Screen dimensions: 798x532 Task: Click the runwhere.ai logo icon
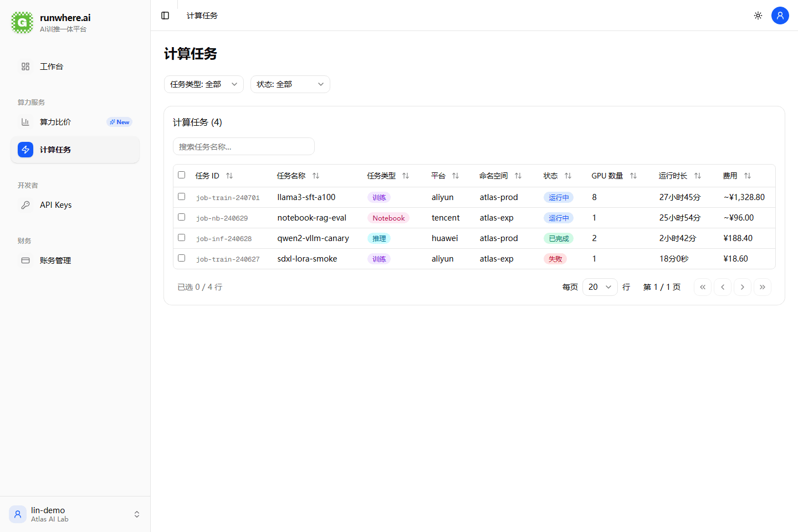pos(22,23)
